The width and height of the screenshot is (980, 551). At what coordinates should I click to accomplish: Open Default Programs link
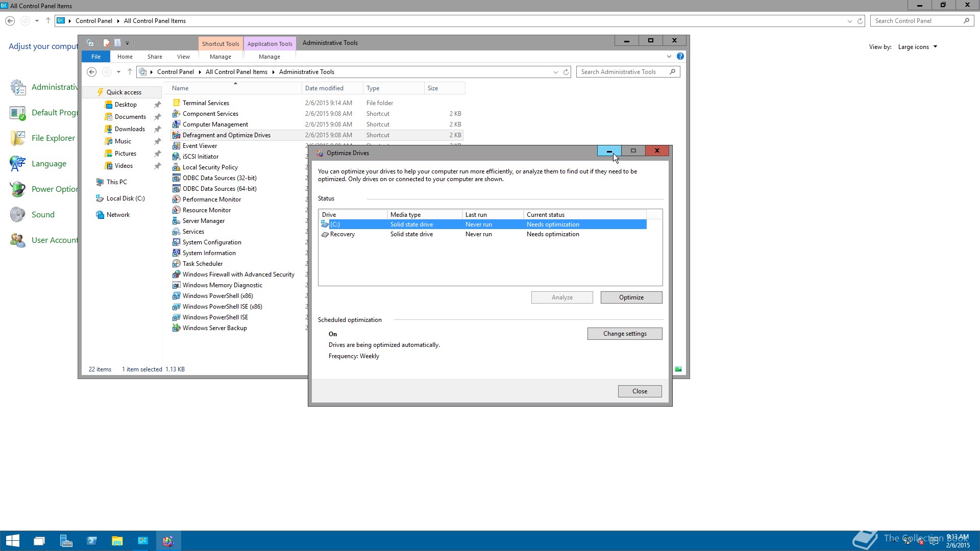coord(55,112)
